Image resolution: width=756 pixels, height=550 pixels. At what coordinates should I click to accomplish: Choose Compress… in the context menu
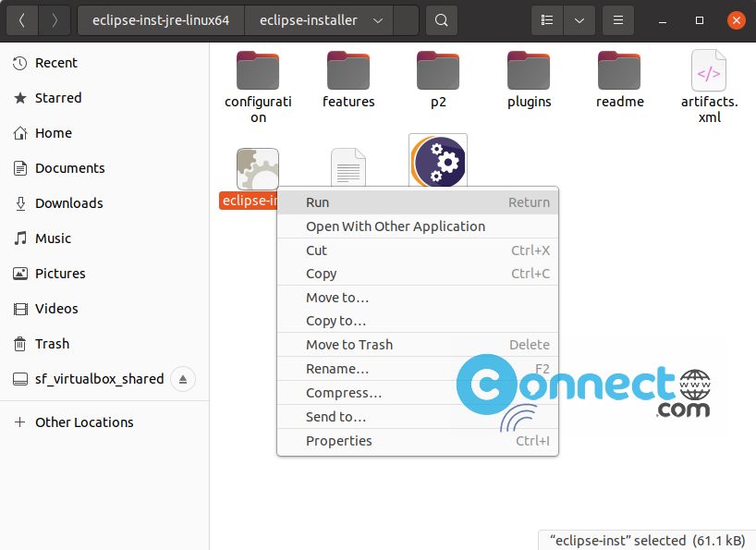pyautogui.click(x=418, y=393)
